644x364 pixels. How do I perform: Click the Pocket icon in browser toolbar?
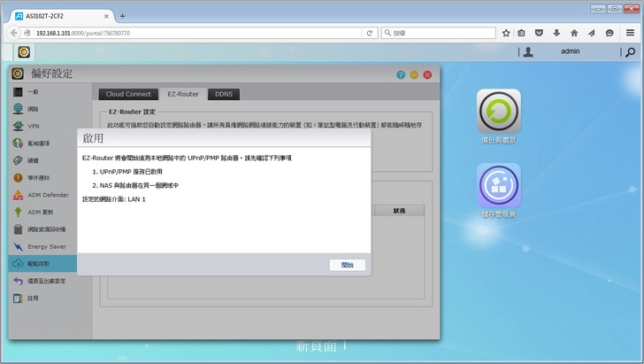click(539, 33)
